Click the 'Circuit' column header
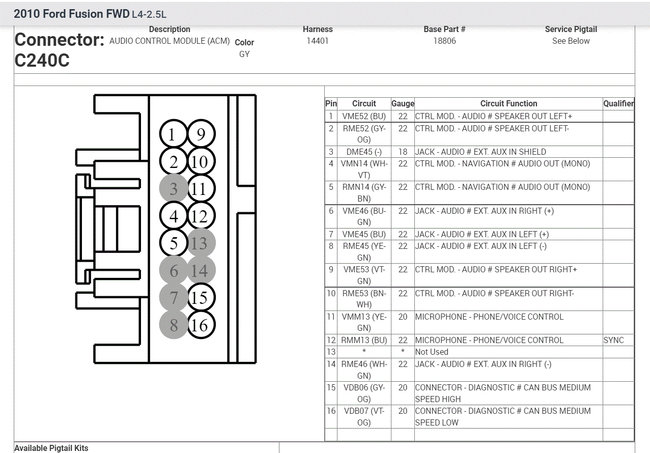Image resolution: width=650 pixels, height=453 pixels. tap(364, 104)
